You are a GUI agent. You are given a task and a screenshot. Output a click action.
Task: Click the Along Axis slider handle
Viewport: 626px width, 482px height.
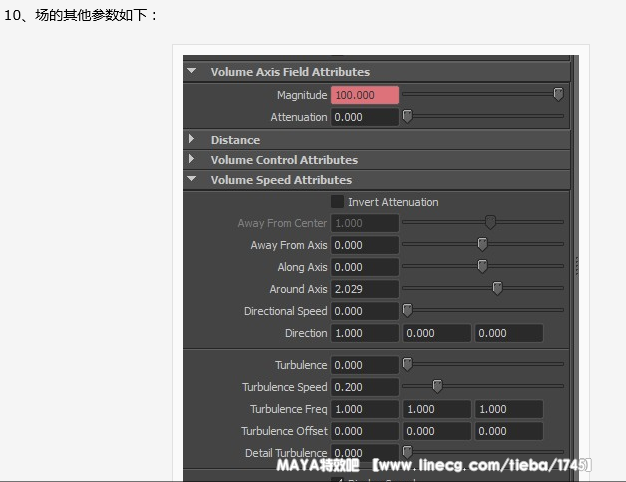point(482,266)
